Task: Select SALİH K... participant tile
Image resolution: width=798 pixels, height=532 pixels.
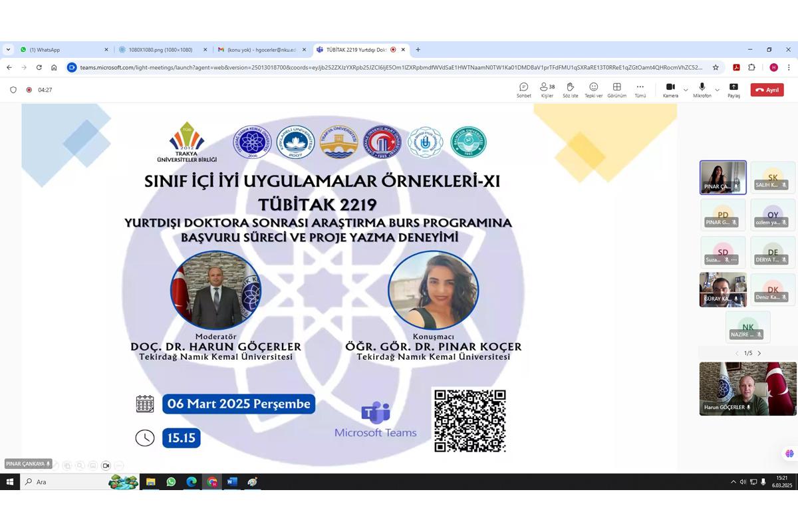Action: coord(773,178)
